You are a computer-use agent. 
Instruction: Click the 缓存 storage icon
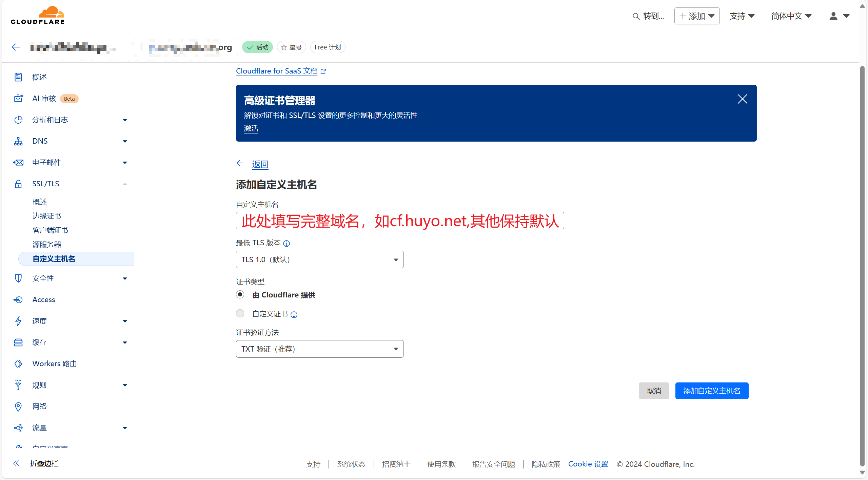point(18,342)
